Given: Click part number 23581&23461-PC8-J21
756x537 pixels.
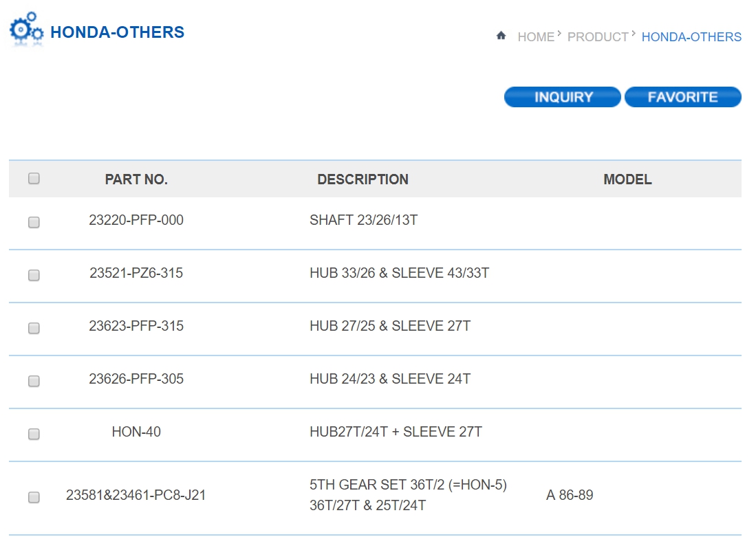Looking at the screenshot, I should pyautogui.click(x=136, y=495).
